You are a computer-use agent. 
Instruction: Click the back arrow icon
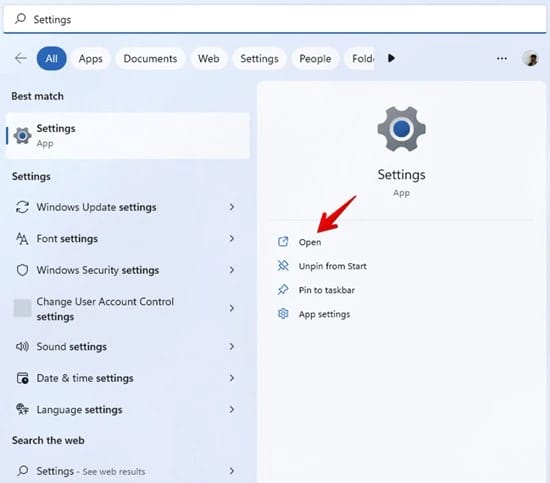click(x=21, y=58)
